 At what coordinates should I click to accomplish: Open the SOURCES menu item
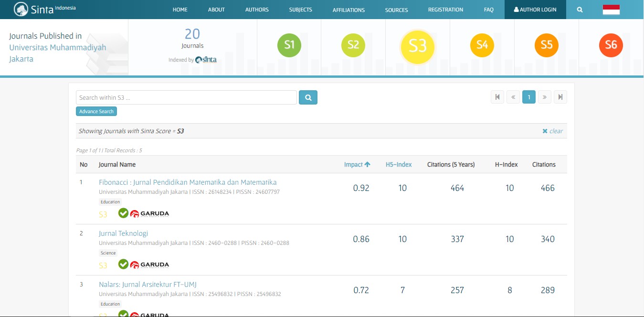[397, 10]
